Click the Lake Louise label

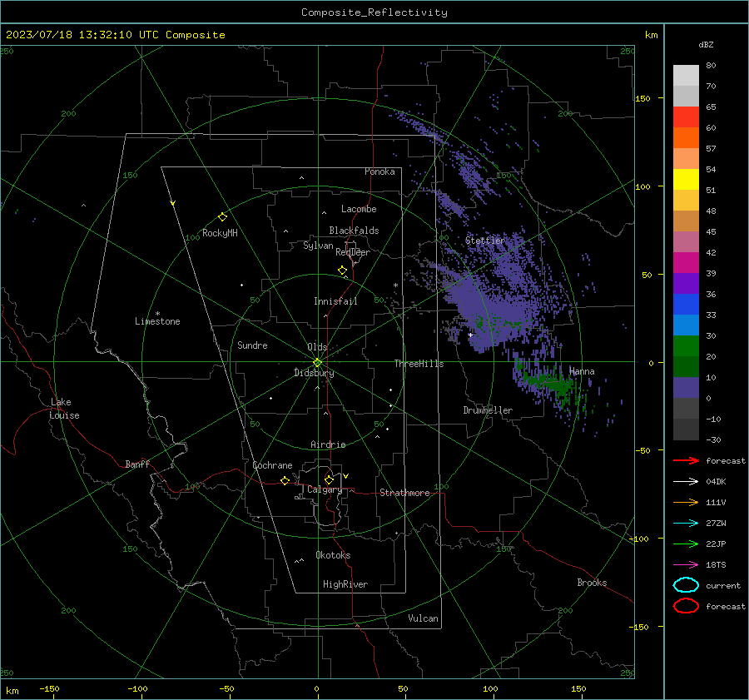point(64,409)
